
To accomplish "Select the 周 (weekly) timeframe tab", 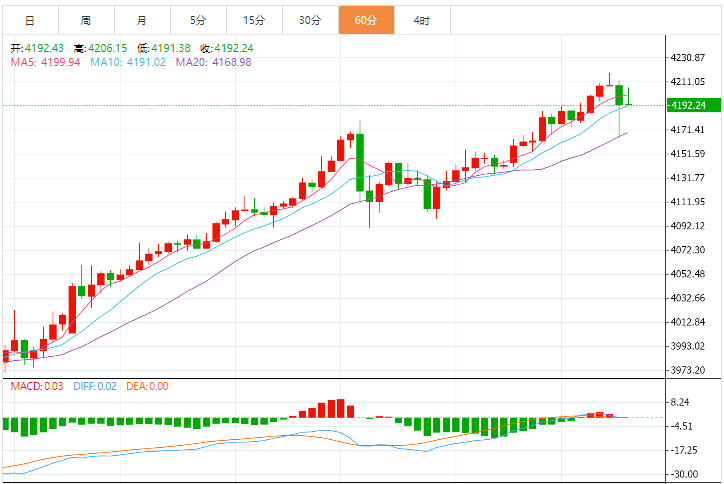I will point(86,20).
